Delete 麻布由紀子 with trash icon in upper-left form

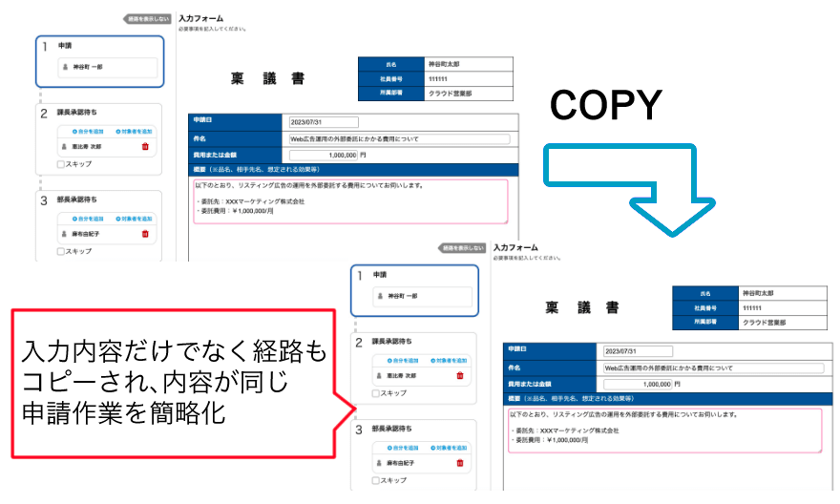[145, 234]
